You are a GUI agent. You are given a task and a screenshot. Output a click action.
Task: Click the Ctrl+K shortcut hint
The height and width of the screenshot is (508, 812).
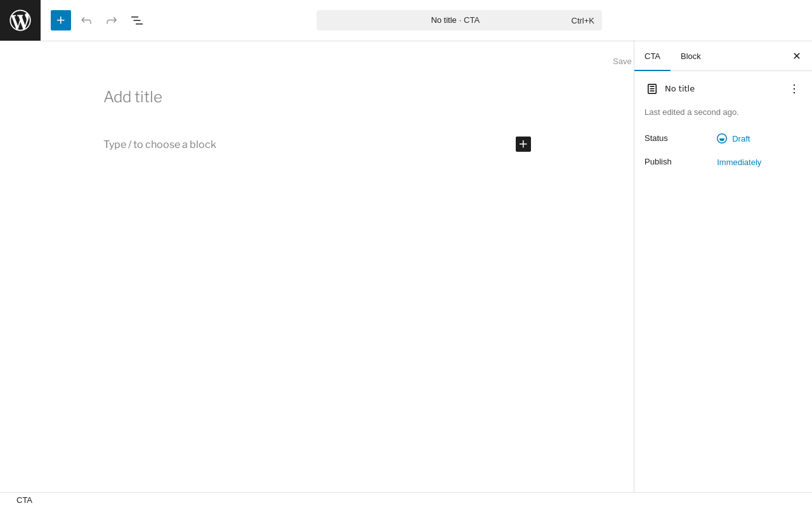pos(582,20)
